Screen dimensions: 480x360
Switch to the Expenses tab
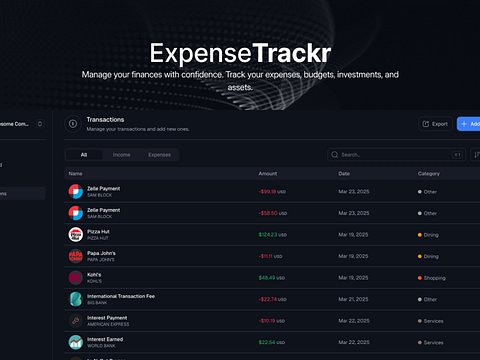click(x=159, y=155)
